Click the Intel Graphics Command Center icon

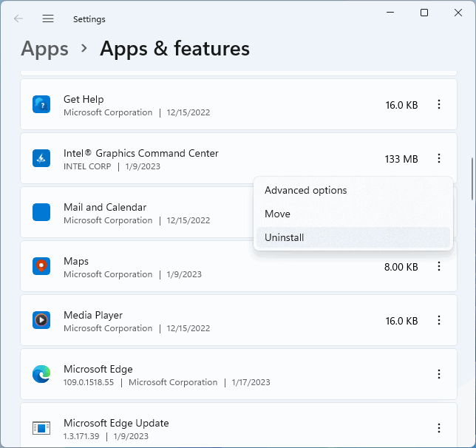pyautogui.click(x=41, y=159)
